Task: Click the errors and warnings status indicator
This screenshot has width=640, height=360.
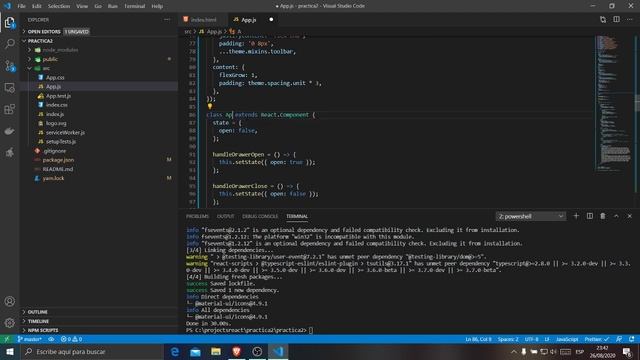Action: point(71,339)
